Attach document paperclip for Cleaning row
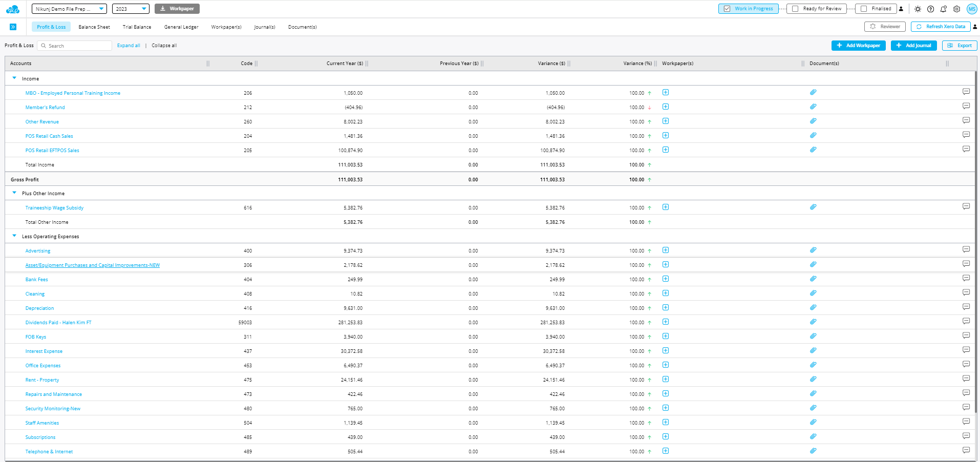Image resolution: width=980 pixels, height=462 pixels. pyautogui.click(x=813, y=293)
